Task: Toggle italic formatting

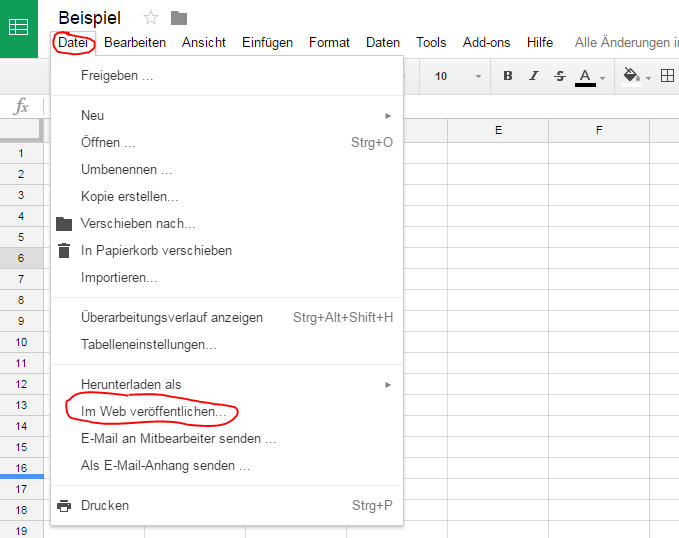Action: [534, 76]
